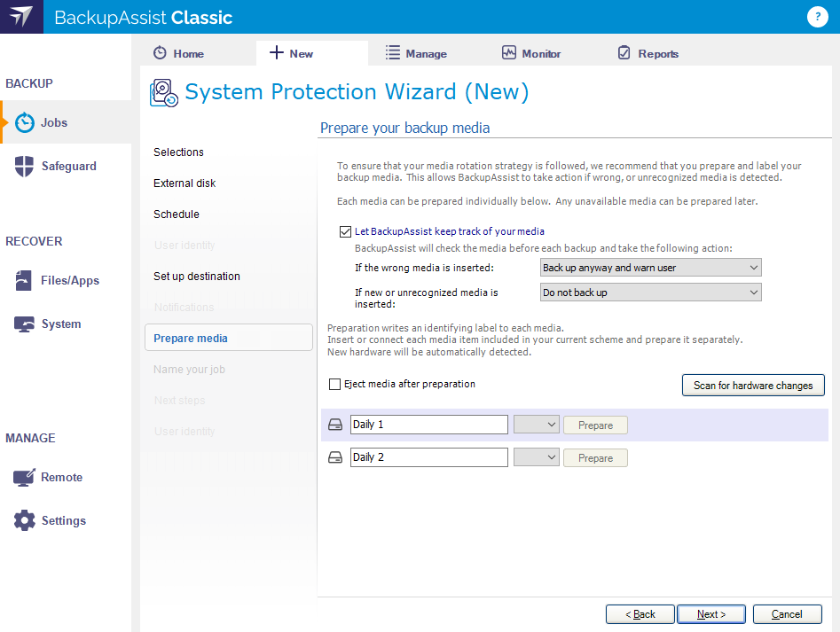Screen dimensions: 840x632
Task: Go to the Selections wizard step
Action: click(178, 152)
